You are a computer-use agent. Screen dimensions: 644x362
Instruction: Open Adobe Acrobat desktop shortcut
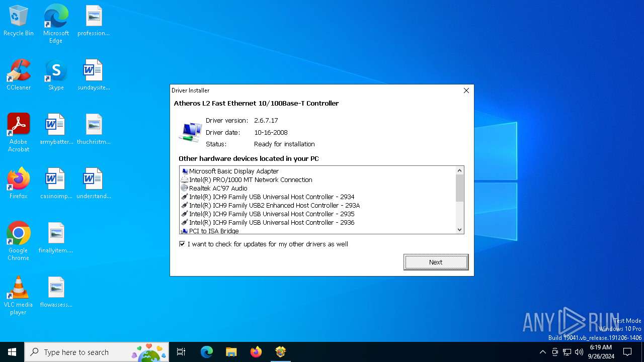coord(19,133)
